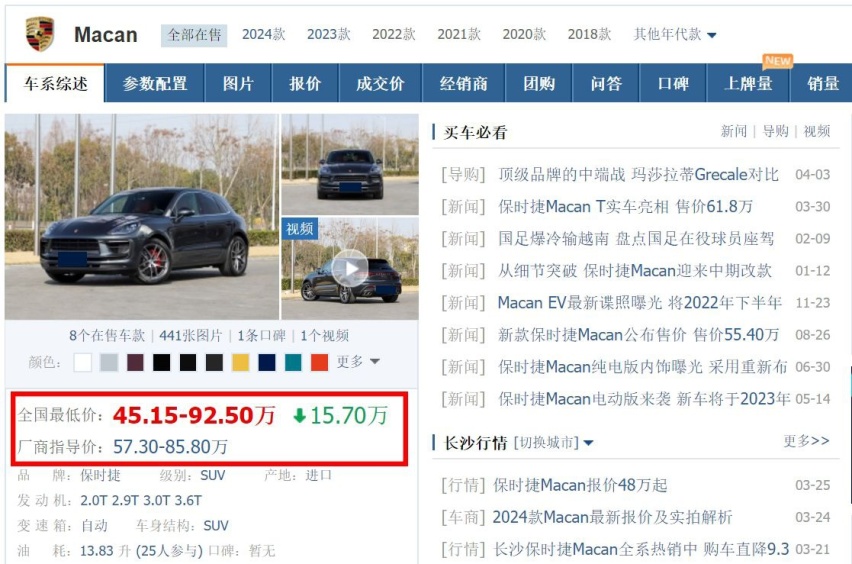Open the 视频 labeled rear car thumbnail
The width and height of the screenshot is (852, 564).
pyautogui.click(x=350, y=268)
